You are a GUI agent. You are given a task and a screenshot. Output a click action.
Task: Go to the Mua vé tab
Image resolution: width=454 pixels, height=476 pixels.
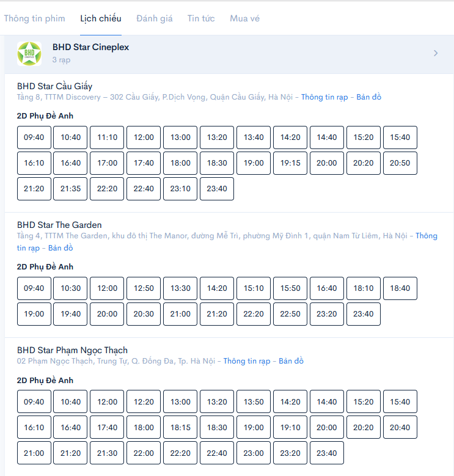[x=244, y=18]
